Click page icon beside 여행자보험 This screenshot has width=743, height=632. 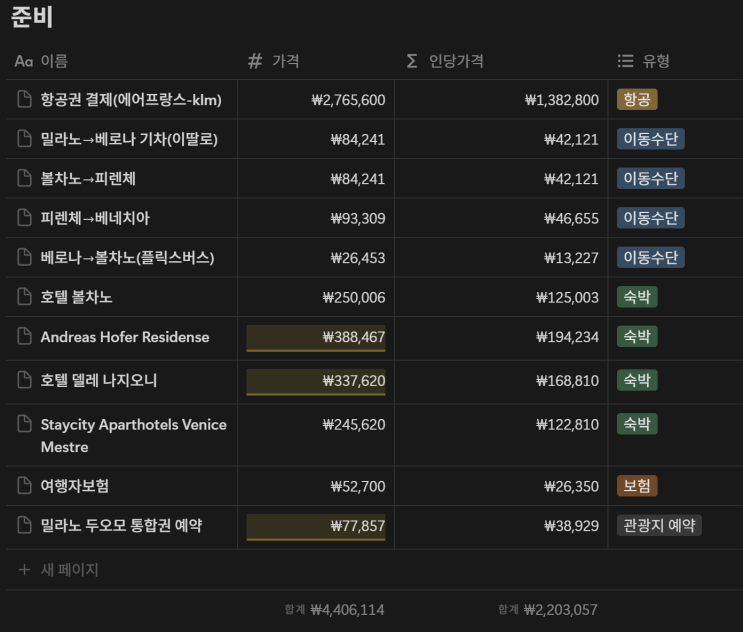[25, 486]
